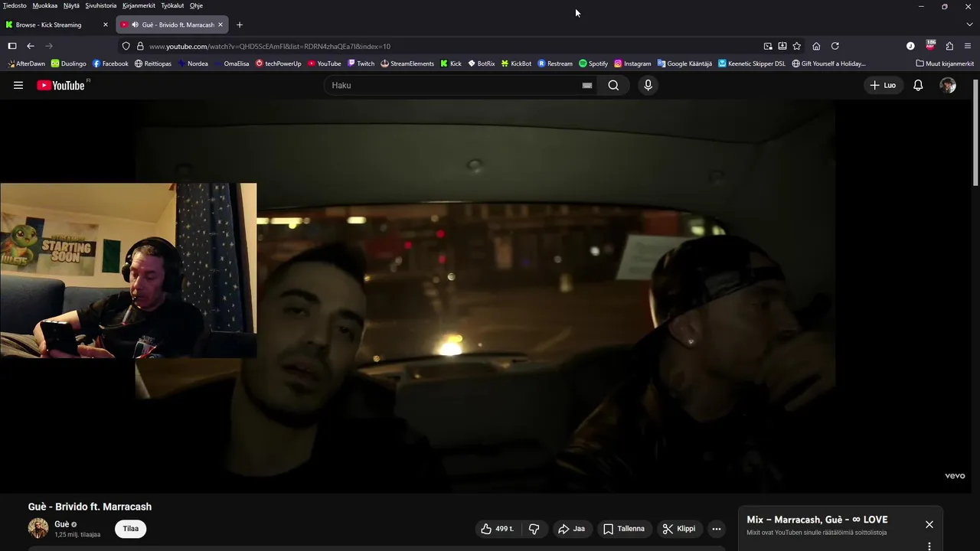Screen dimensions: 980x551
Task: Open the Muokkaa menu
Action: [45, 5]
